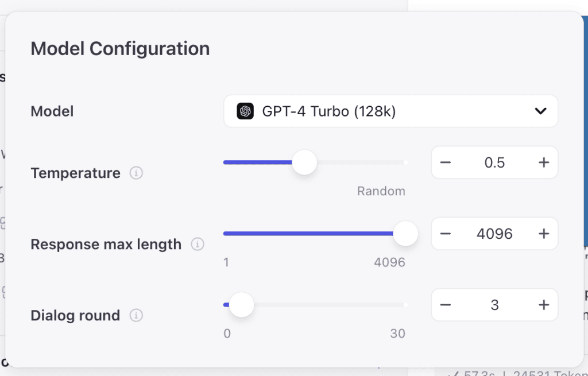Increase Temperature with the plus button
This screenshot has height=376, width=588.
point(544,162)
